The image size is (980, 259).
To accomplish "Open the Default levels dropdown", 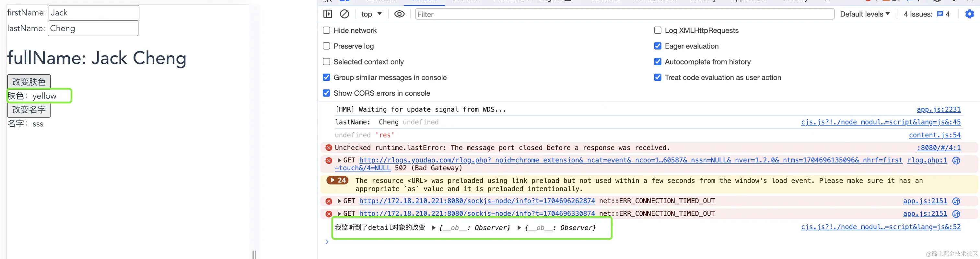I will coord(865,14).
